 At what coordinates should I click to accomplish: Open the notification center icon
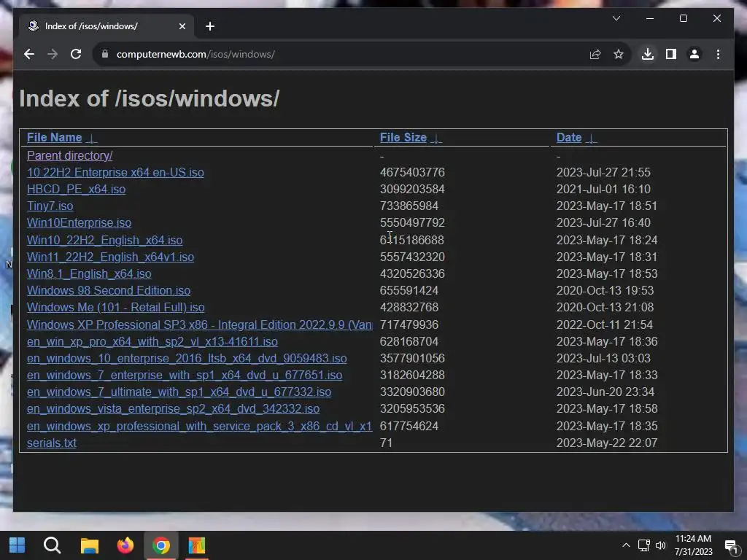(x=731, y=545)
